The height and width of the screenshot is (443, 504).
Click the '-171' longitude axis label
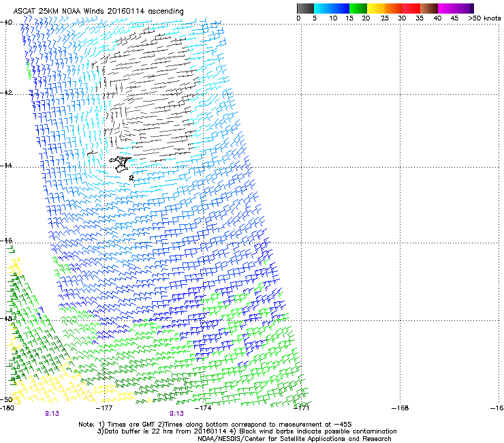[302, 408]
